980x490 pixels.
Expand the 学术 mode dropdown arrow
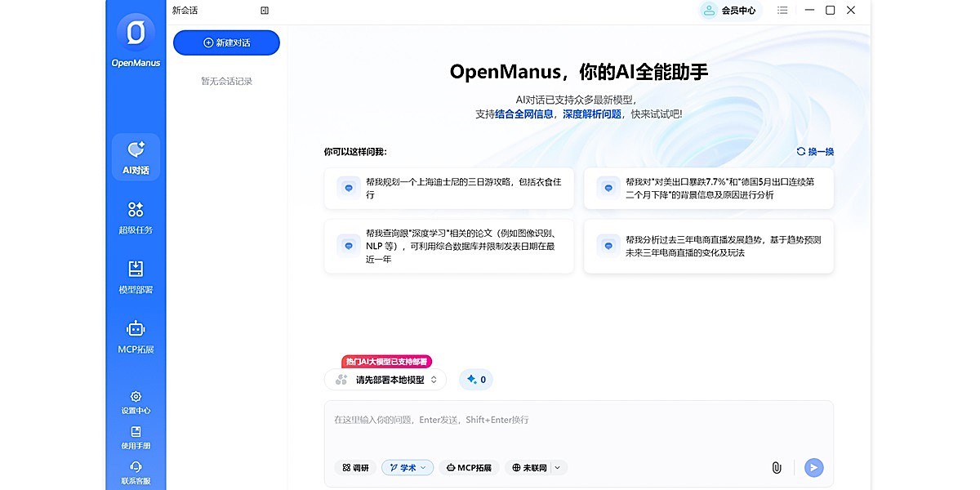click(x=424, y=467)
